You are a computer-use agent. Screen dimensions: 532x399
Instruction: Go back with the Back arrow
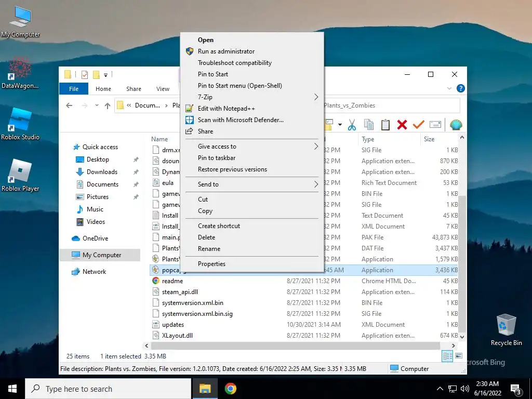[69, 105]
